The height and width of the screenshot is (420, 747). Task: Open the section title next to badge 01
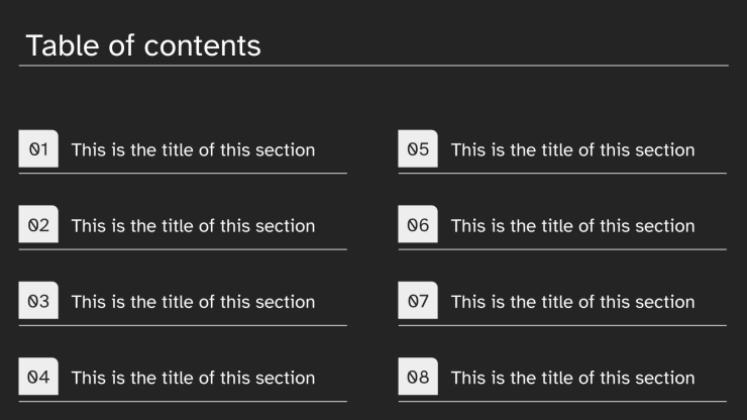coord(193,150)
